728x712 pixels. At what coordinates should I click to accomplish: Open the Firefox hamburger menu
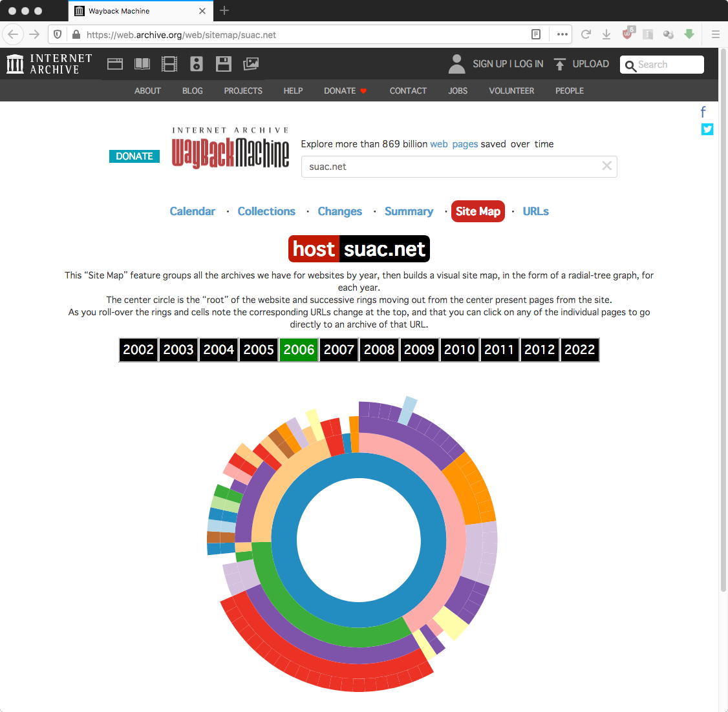click(x=716, y=34)
